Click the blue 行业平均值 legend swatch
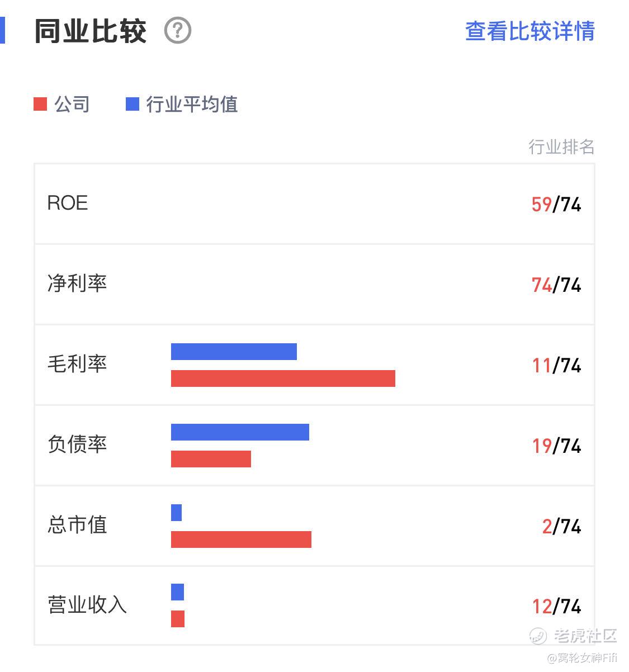The height and width of the screenshot is (672, 629). pos(133,104)
